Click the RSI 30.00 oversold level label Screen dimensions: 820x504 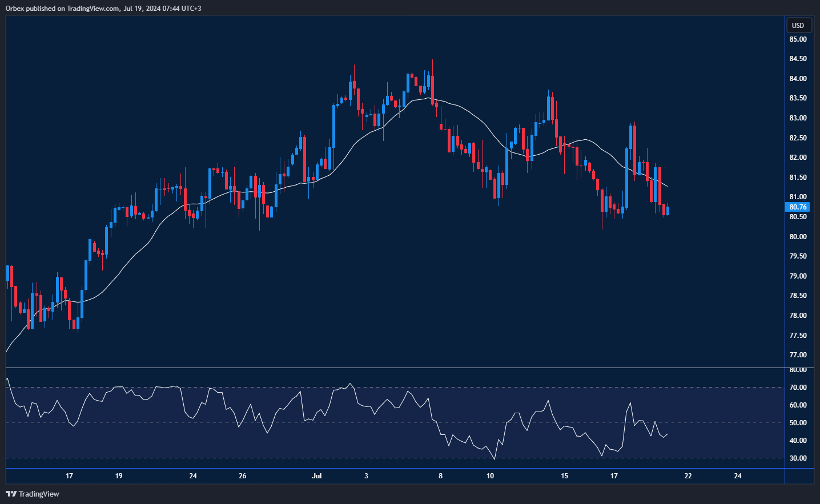coord(798,458)
